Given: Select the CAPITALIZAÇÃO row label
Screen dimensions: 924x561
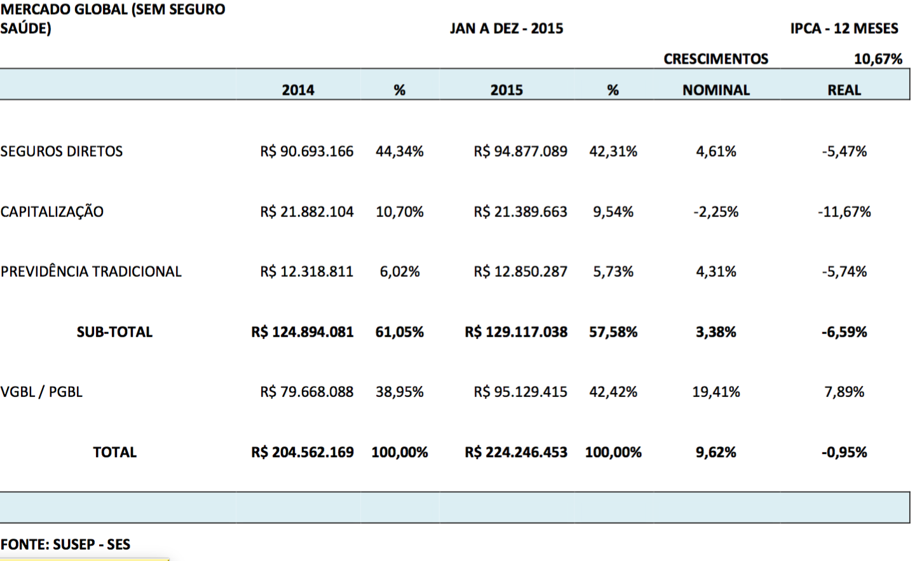Looking at the screenshot, I should (52, 212).
